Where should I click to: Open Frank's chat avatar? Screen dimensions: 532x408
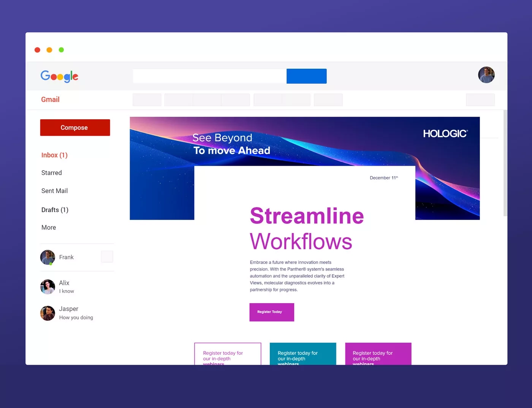click(x=47, y=257)
